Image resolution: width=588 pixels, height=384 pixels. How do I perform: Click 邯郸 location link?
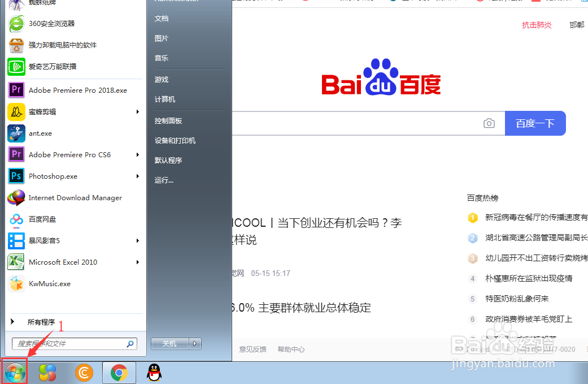coord(577,25)
